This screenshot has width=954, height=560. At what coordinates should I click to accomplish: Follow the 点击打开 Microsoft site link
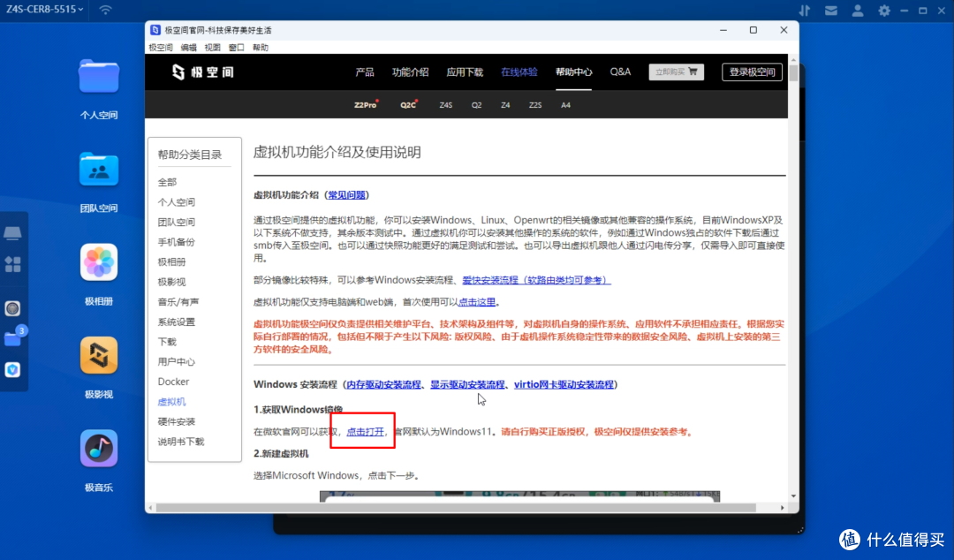coord(365,432)
